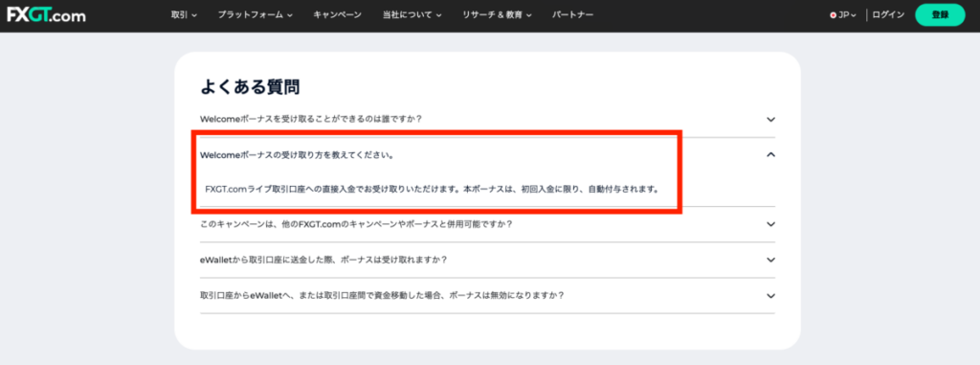Click the 'このキャンペーンは、他のFXGT.comの…' question text
Image resolution: width=980 pixels, height=365 pixels.
click(x=356, y=224)
